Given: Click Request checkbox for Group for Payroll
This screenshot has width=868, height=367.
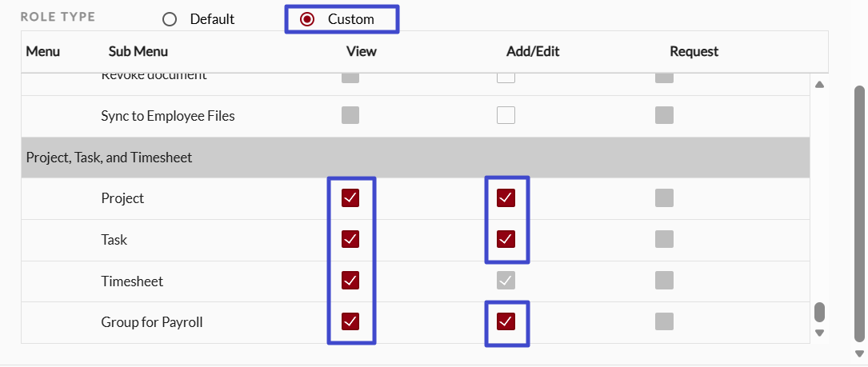Looking at the screenshot, I should coord(664,321).
